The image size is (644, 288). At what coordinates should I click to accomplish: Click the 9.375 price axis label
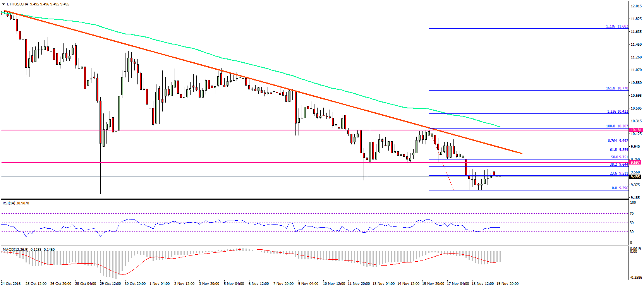coord(635,185)
